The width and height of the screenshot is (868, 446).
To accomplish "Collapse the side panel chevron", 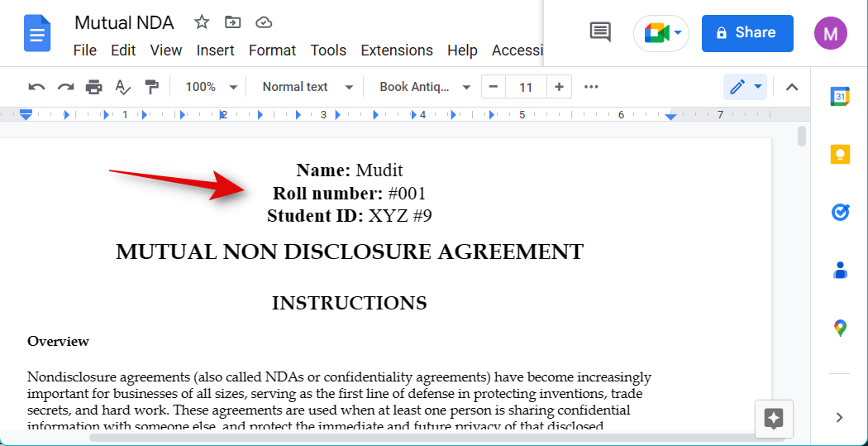I will pyautogui.click(x=840, y=418).
